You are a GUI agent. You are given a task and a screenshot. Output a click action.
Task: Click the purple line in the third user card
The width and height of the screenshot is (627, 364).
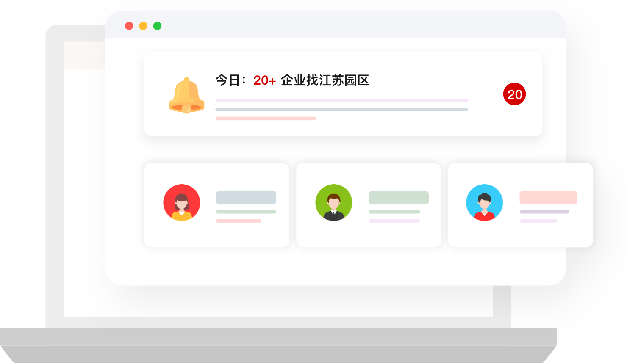(x=544, y=212)
